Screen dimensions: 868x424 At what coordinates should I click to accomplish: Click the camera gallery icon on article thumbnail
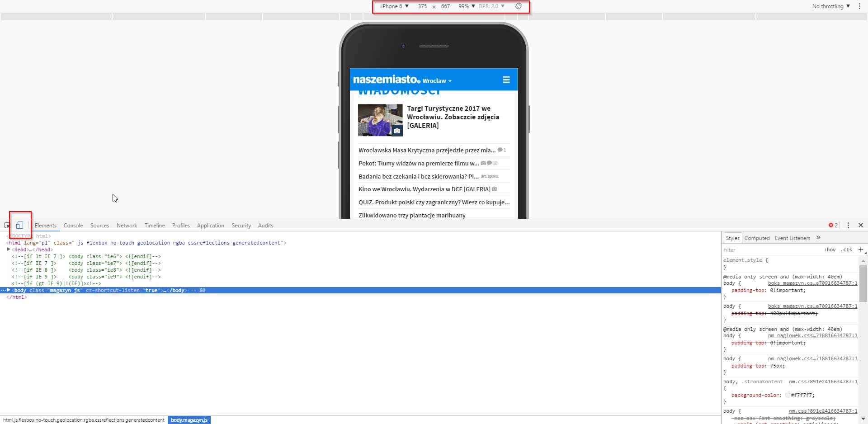(396, 131)
